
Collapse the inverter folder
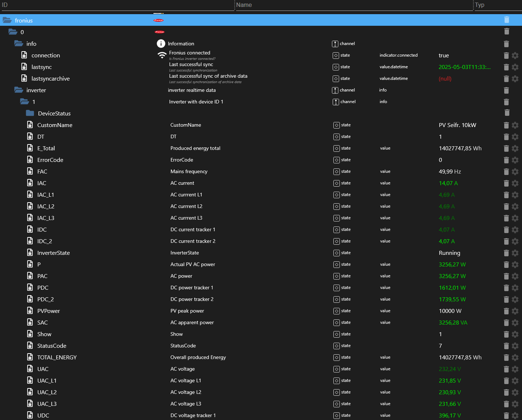click(19, 90)
